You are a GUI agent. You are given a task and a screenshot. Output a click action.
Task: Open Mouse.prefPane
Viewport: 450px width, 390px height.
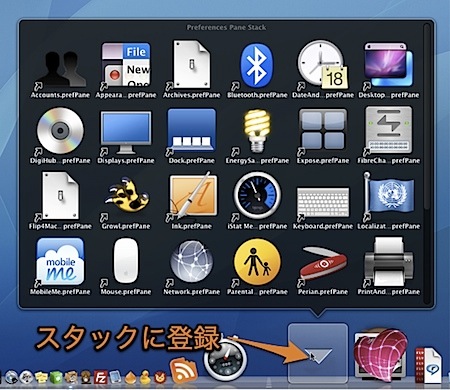[x=126, y=261]
